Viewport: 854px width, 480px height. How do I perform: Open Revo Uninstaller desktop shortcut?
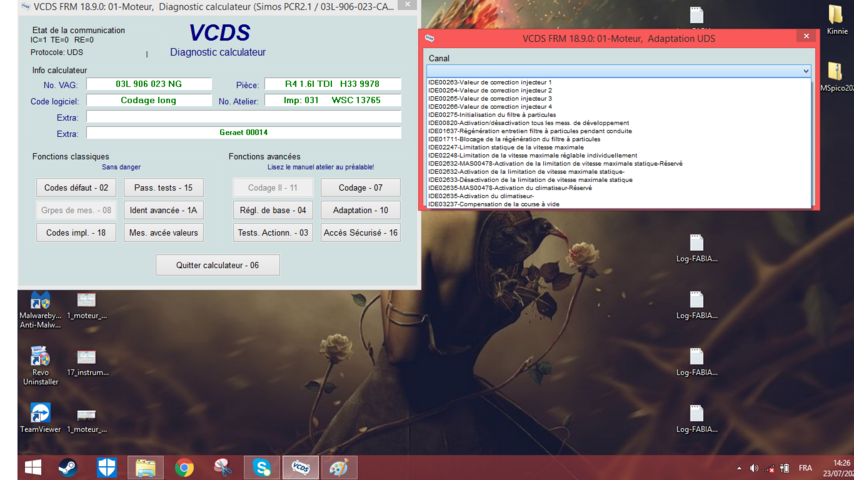[x=40, y=366]
